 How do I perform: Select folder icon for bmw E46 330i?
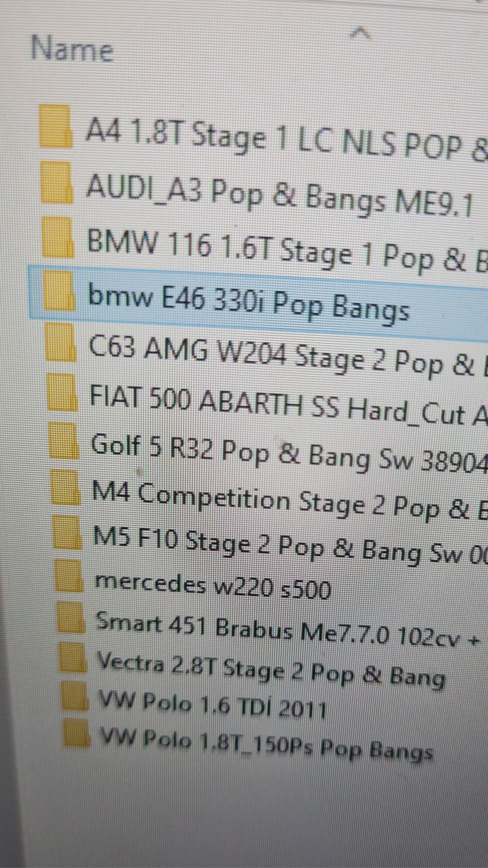(x=59, y=290)
